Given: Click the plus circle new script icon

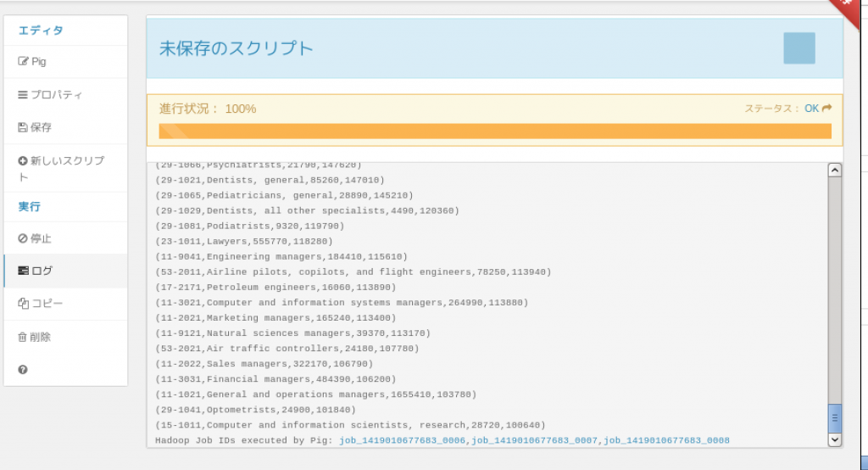Looking at the screenshot, I should (23, 160).
